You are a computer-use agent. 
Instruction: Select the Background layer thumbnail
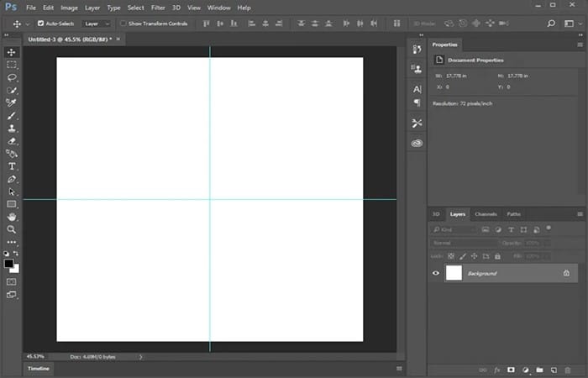tap(454, 273)
